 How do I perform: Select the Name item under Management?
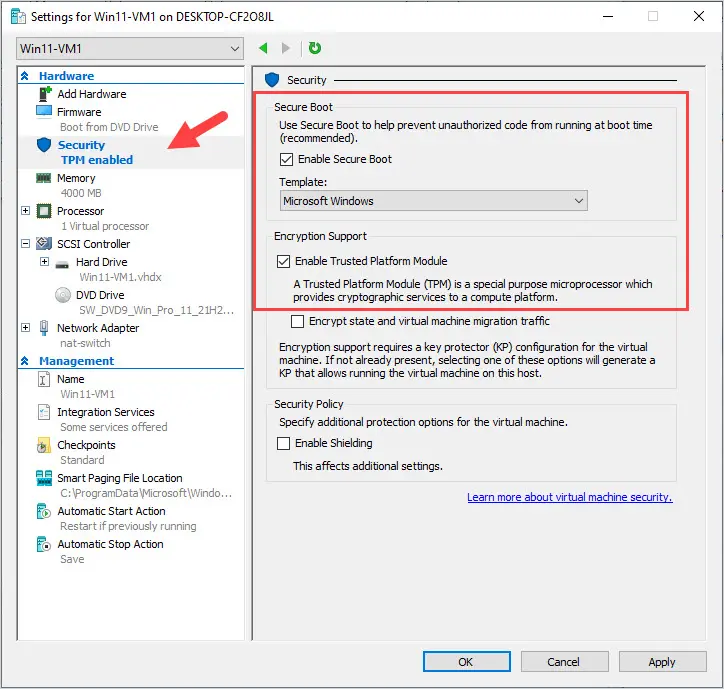[x=71, y=379]
